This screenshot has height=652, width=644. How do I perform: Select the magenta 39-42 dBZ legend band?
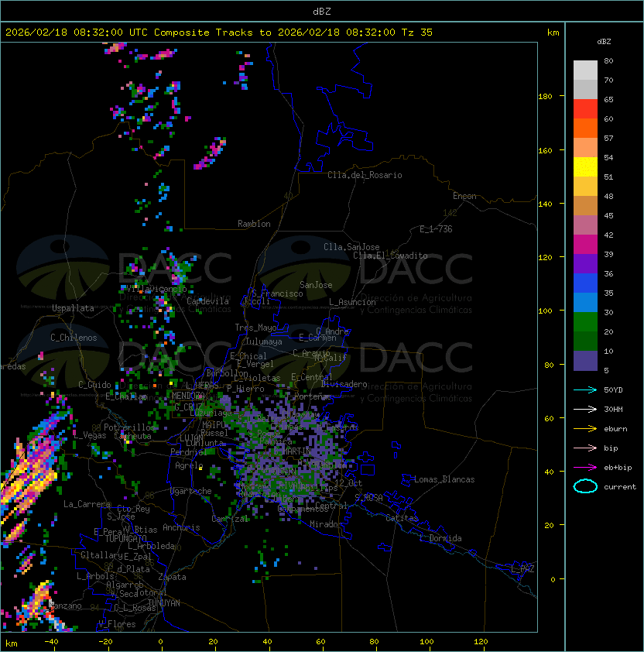point(585,244)
